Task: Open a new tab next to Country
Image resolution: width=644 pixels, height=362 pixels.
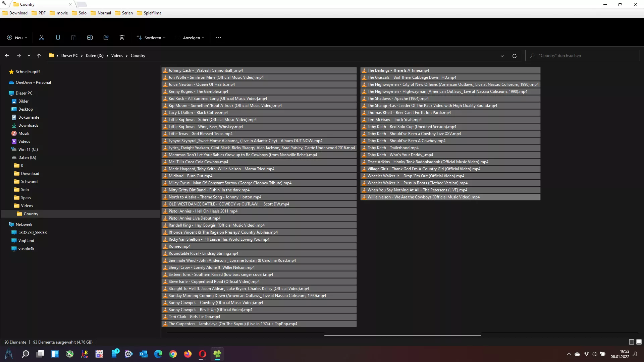Action: [82, 4]
